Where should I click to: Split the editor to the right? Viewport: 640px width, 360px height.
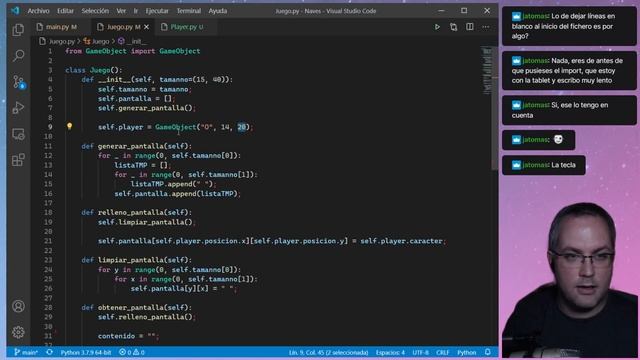tap(470, 27)
